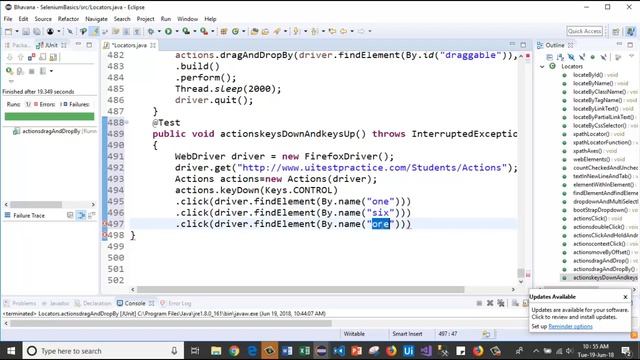The image size is (640, 360).
Task: Click the Coverage run icon in toolbar
Action: [x=186, y=31]
